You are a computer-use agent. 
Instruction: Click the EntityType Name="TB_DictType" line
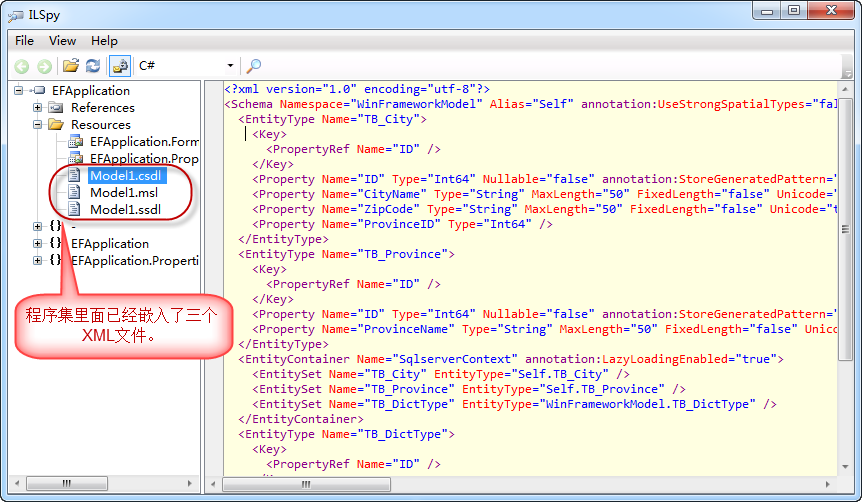click(x=346, y=434)
